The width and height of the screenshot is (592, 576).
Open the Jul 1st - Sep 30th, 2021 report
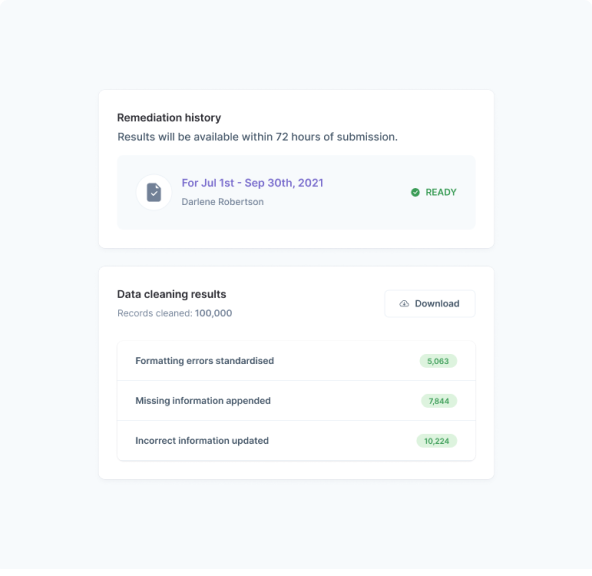click(x=252, y=183)
